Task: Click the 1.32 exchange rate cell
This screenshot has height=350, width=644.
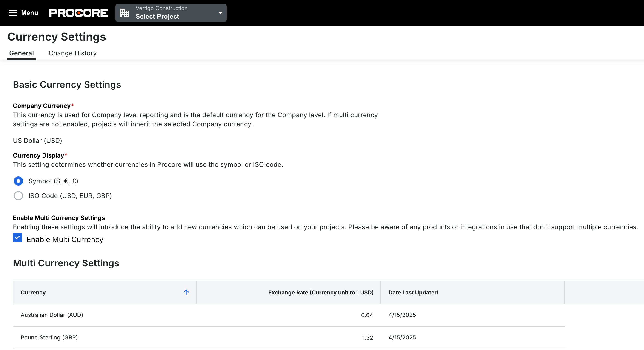Action: pyautogui.click(x=367, y=338)
